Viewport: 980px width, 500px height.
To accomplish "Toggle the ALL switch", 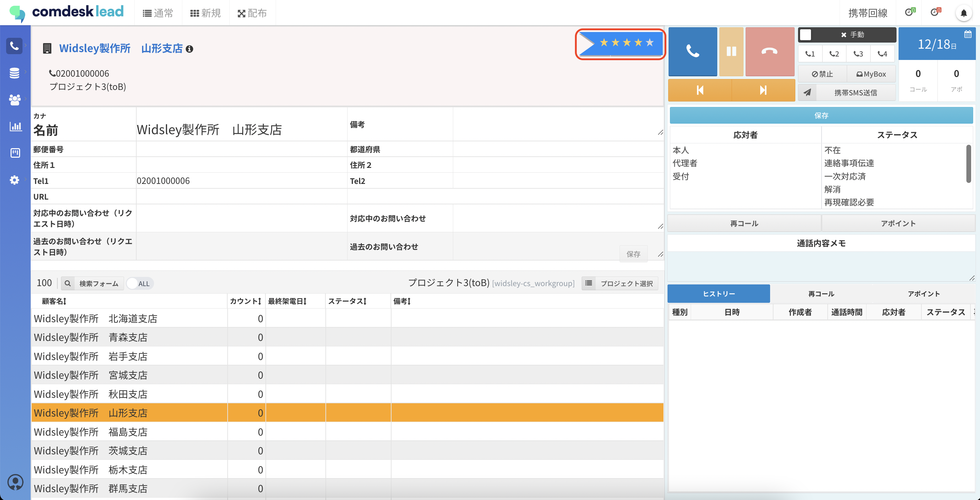I will pyautogui.click(x=139, y=283).
